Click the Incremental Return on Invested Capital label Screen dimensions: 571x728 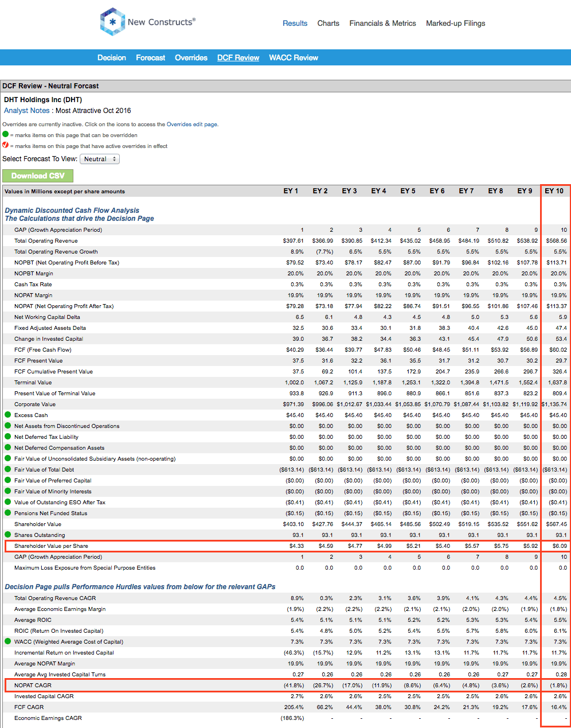[64, 653]
